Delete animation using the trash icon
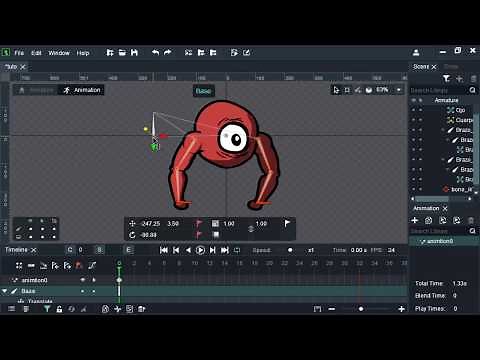The width and height of the screenshot is (480, 360). tap(471, 220)
